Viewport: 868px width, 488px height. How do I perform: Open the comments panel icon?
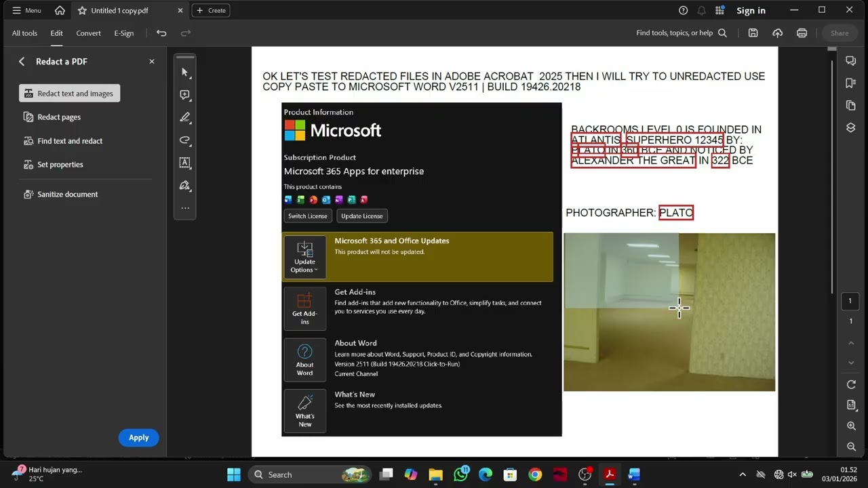[x=851, y=61]
